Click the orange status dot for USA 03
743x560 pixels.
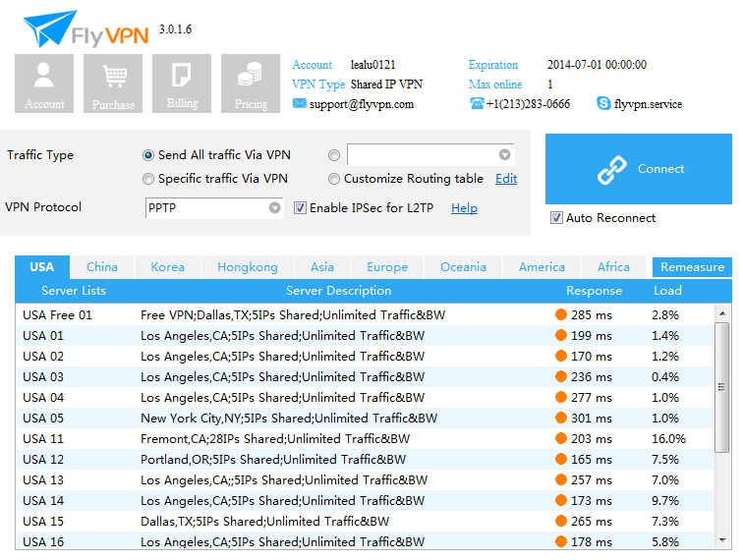point(561,376)
